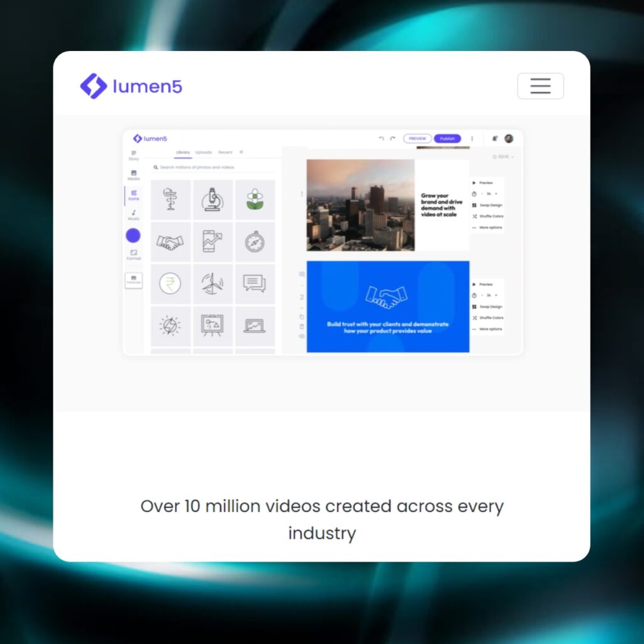
Task: Open the hamburger navigation menu
Action: click(540, 86)
